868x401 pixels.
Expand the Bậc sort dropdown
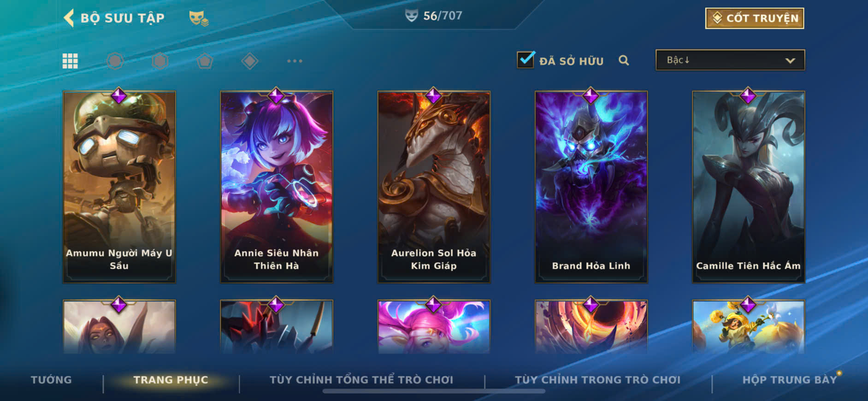[x=730, y=60]
